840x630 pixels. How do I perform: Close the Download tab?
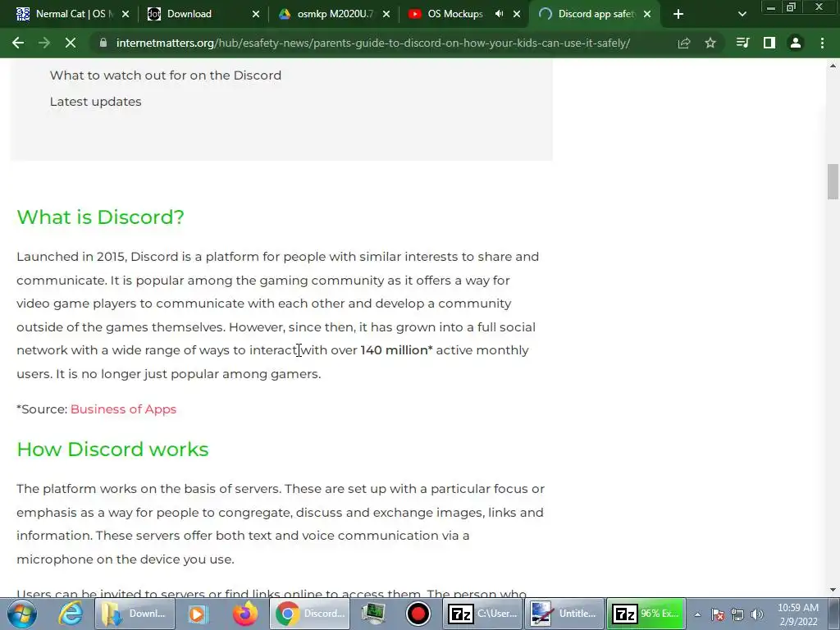[256, 14]
